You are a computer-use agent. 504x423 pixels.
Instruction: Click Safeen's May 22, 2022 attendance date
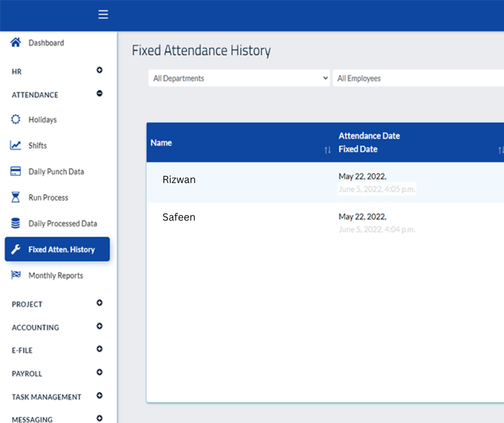tap(362, 217)
